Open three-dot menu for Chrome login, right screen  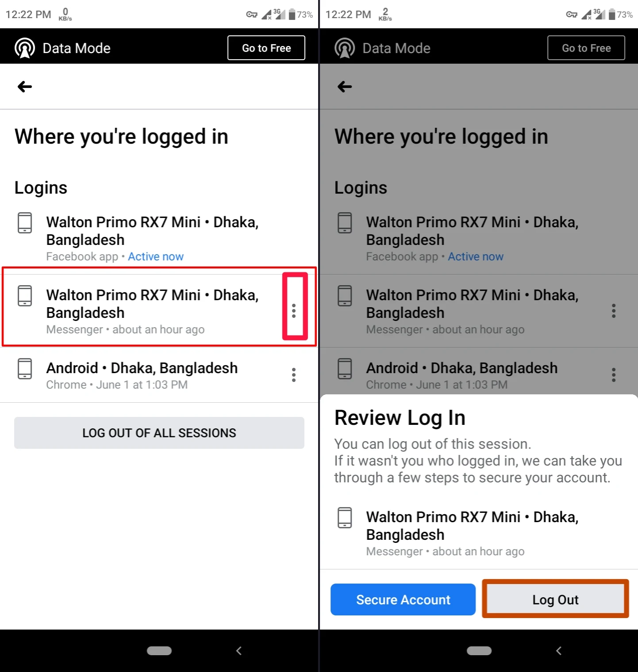click(614, 375)
